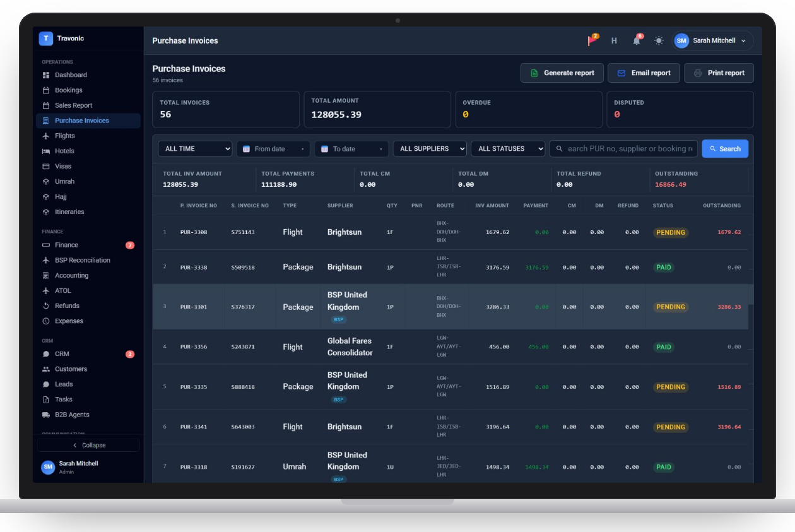Select ATOL in the sidebar
795x532 pixels.
(x=88, y=290)
